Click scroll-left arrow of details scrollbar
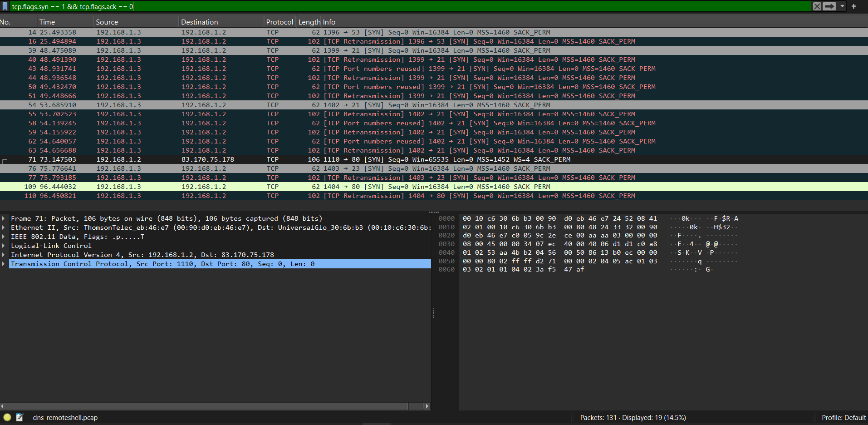The image size is (868, 425). 3,406
